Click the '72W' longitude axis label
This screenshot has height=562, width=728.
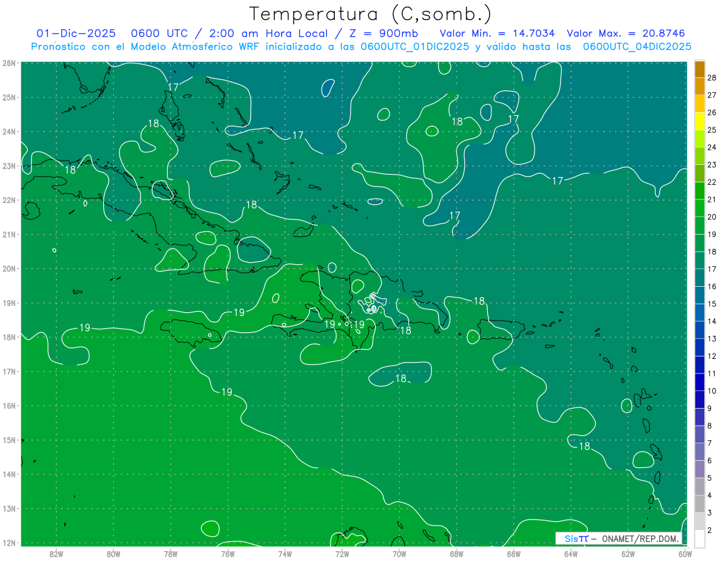(342, 554)
